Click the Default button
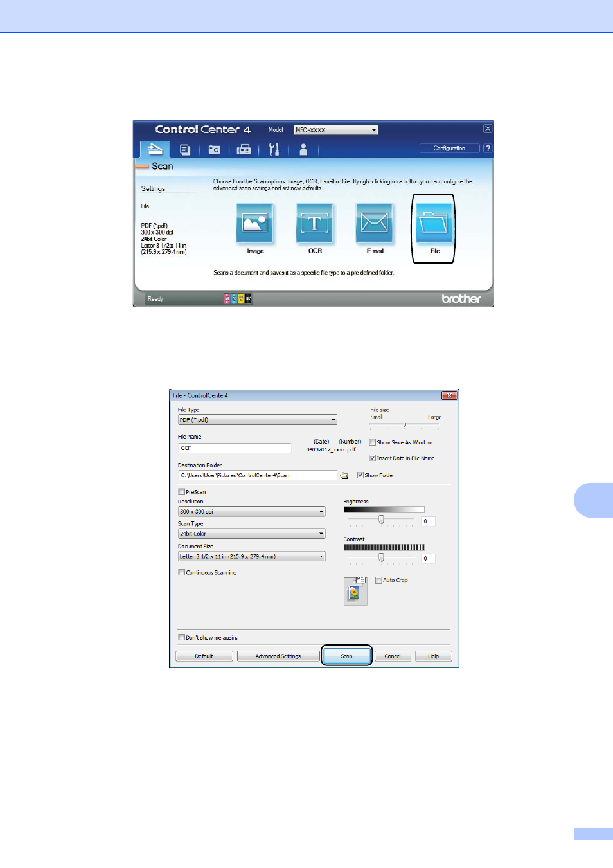This screenshot has height=868, width=613. tap(204, 656)
